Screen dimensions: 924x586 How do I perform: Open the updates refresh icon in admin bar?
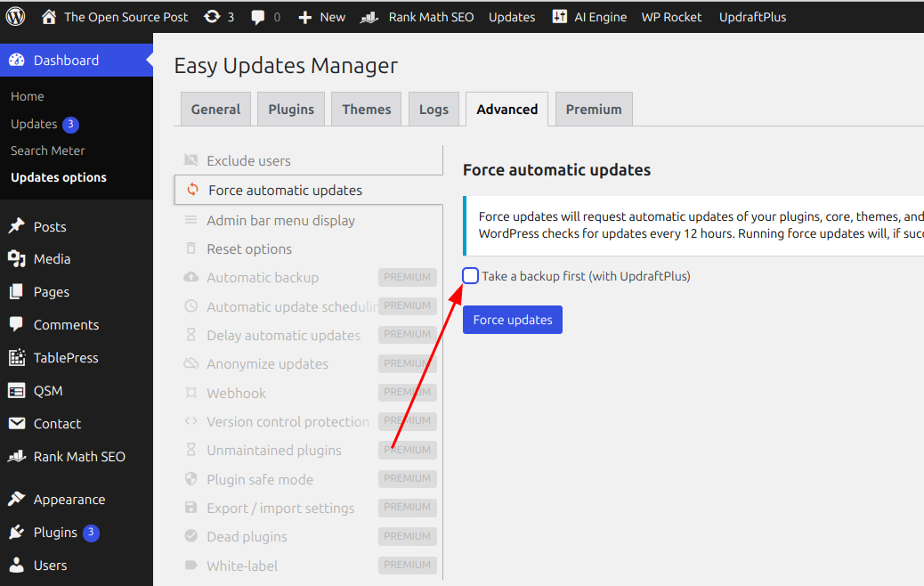pyautogui.click(x=212, y=16)
